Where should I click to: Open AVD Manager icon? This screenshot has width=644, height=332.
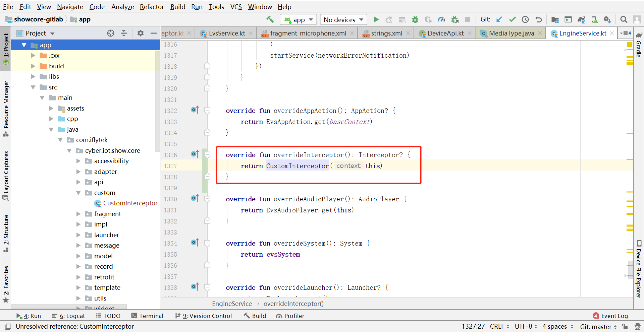[594, 20]
